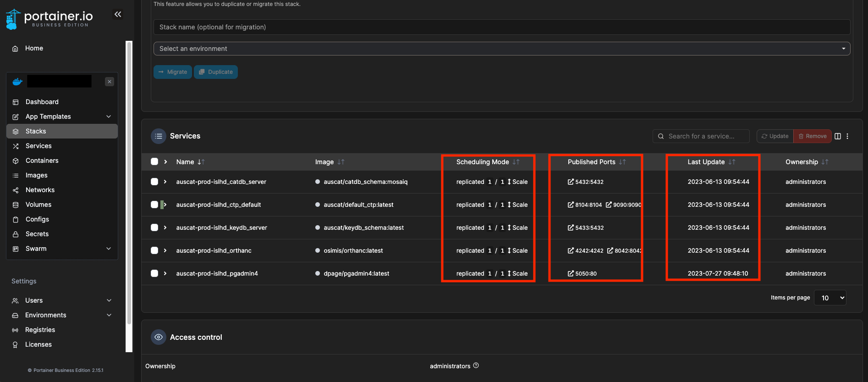Screen dimensions: 868x382
Task: Open published port 5050:80 link
Action: (x=582, y=274)
